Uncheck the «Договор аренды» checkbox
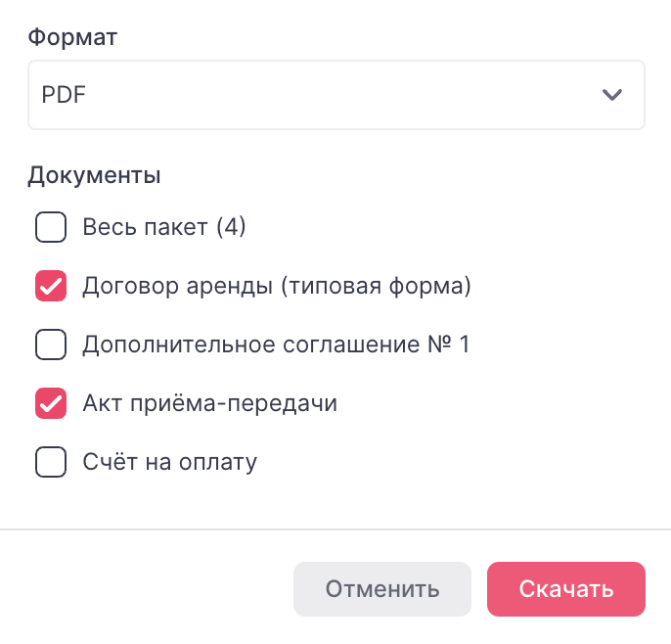The width and height of the screenshot is (671, 644). pos(51,287)
